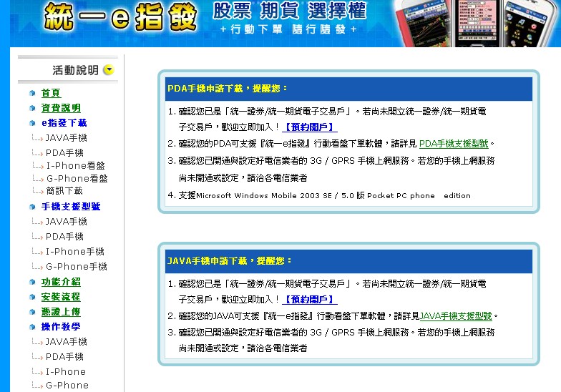
Task: Go to 安裝流程 page
Action: point(61,297)
